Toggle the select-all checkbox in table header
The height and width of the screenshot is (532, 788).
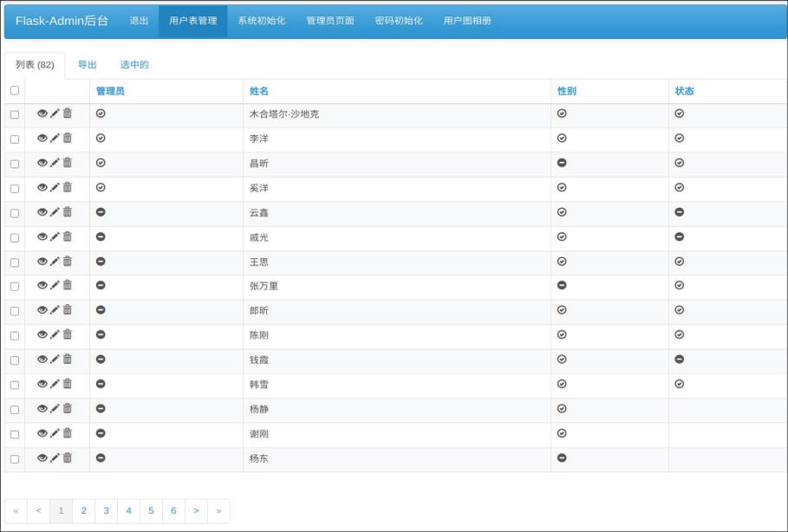(x=14, y=90)
